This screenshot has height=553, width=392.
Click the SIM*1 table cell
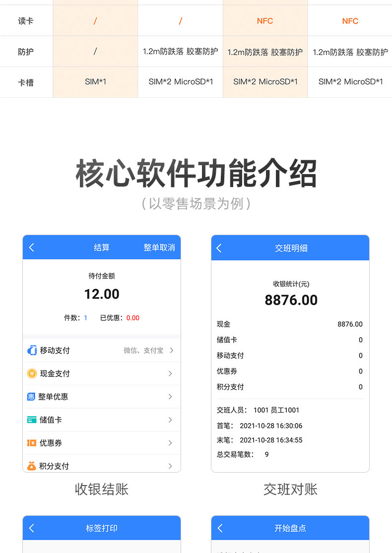[95, 82]
